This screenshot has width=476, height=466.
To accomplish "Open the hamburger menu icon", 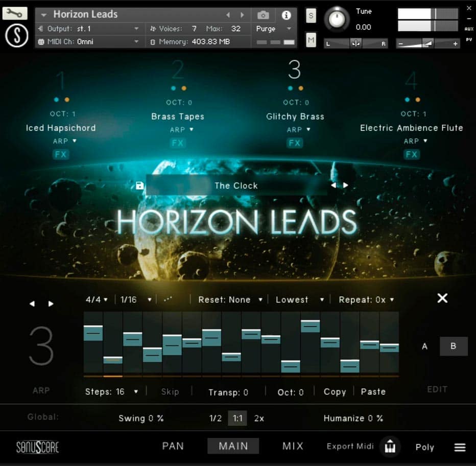I will tap(460, 447).
